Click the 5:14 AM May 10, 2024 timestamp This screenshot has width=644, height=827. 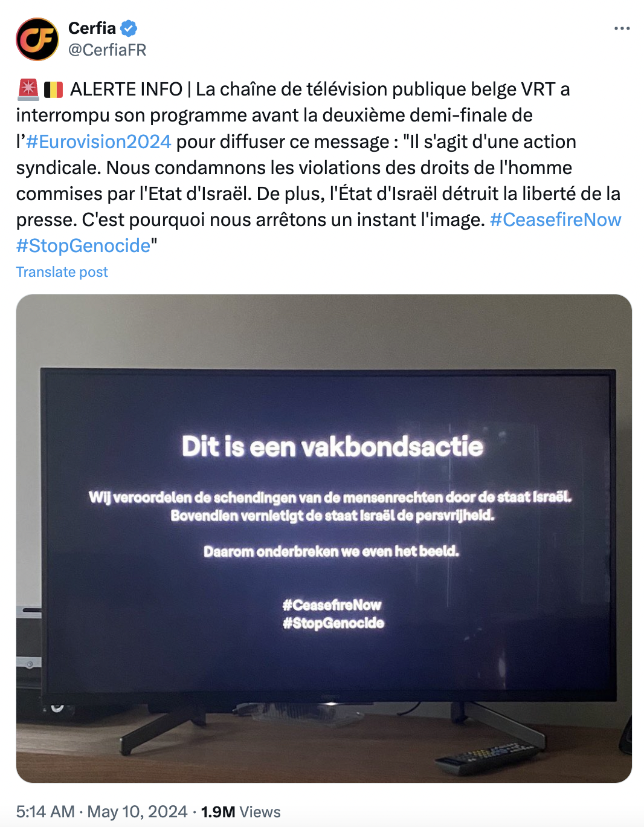(101, 811)
